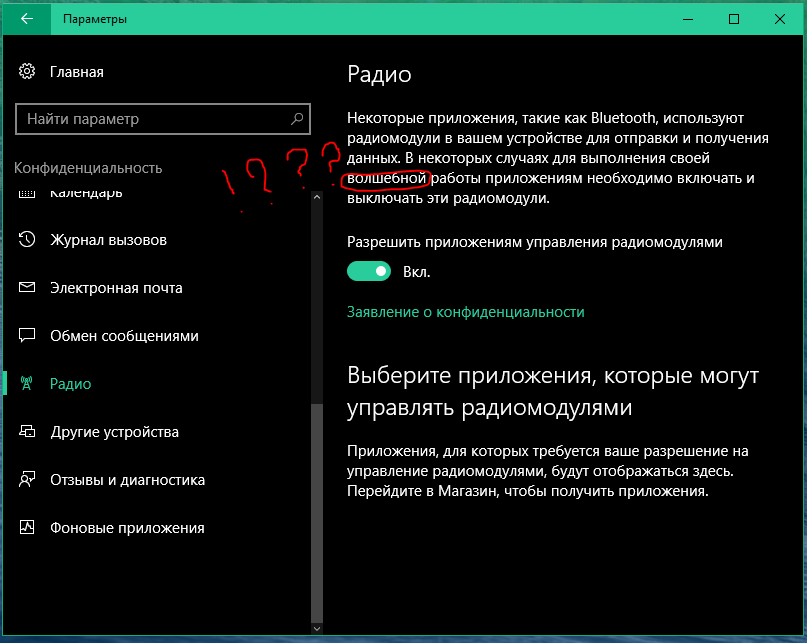Viewport: 807px width, 643px height.
Task: Click the Другие устройства devices icon
Action: (x=27, y=431)
